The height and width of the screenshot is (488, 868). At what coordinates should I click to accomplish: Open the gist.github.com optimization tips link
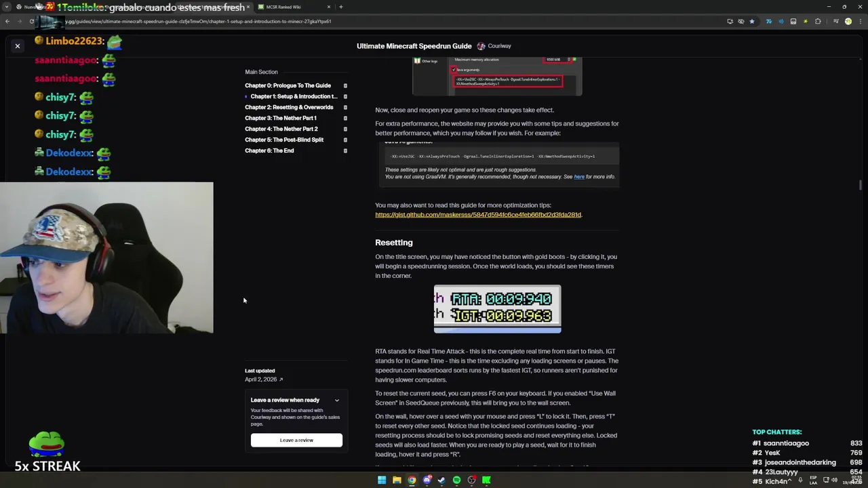pos(478,215)
